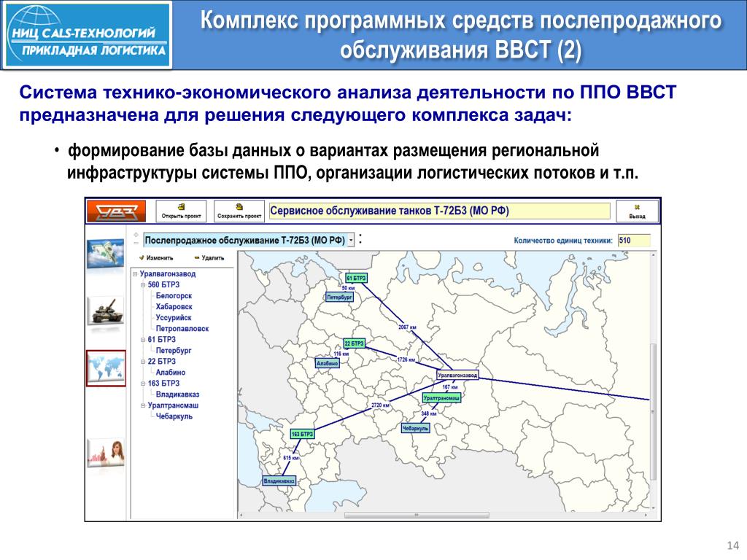Select Петропавловск in the tree

182,329
